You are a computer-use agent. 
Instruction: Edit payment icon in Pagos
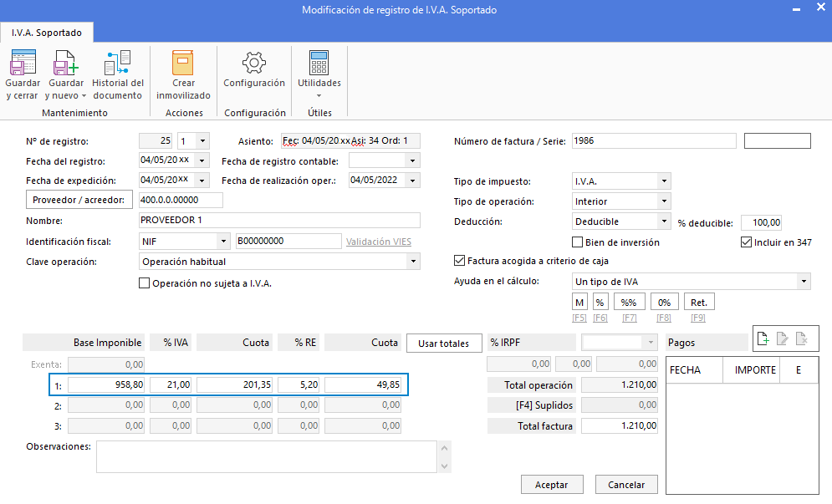tap(782, 339)
